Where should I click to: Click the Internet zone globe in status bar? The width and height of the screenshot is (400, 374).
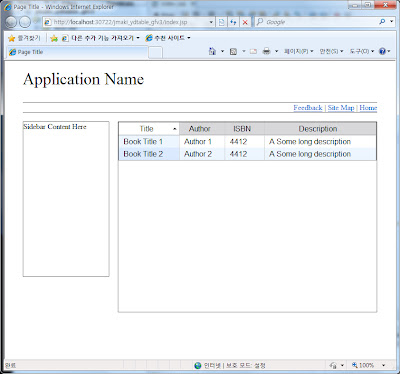[x=198, y=366]
